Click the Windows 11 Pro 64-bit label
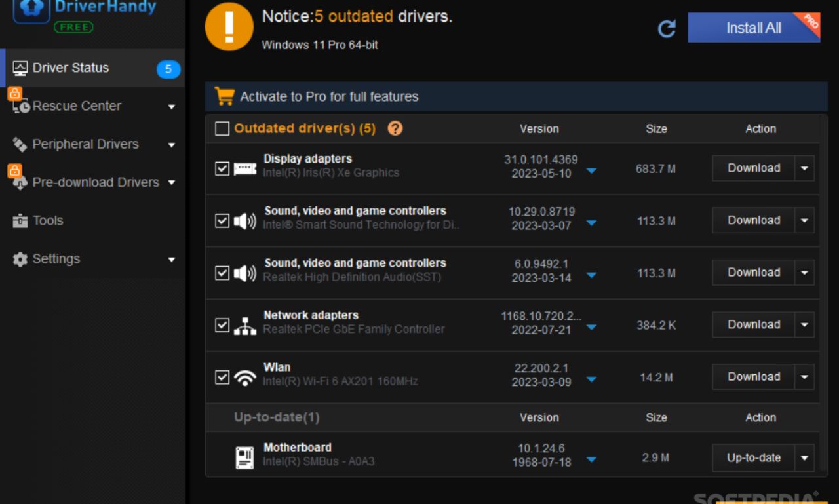 click(320, 45)
